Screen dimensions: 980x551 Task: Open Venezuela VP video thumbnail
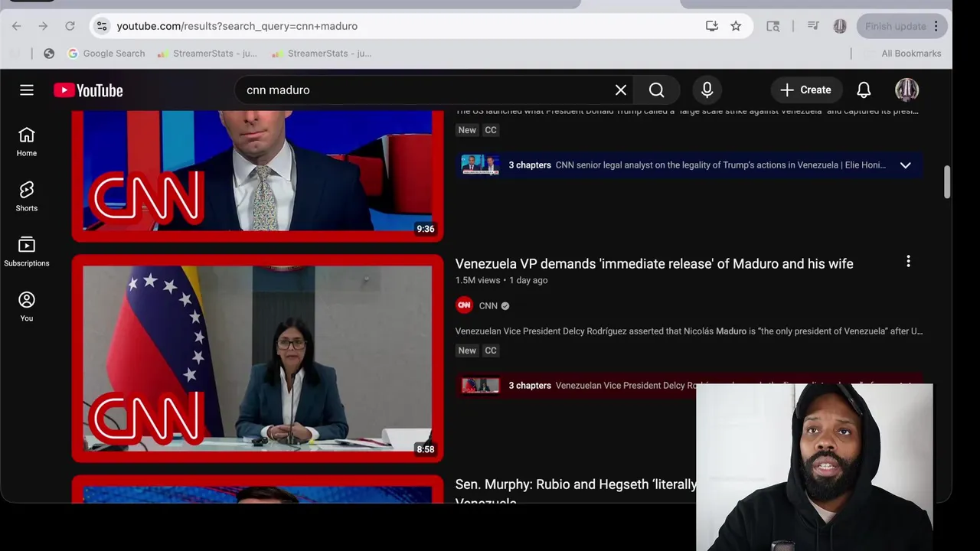(257, 359)
